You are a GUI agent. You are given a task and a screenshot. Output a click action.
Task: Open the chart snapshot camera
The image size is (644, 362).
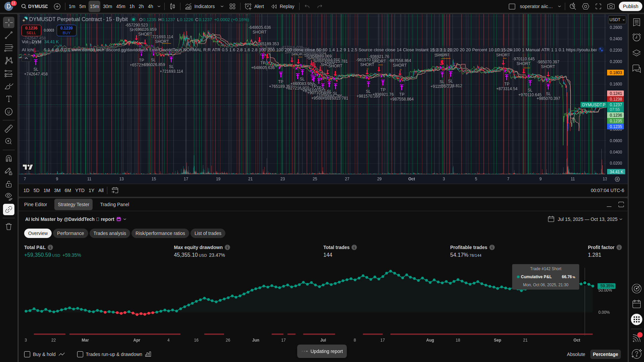tap(611, 6)
